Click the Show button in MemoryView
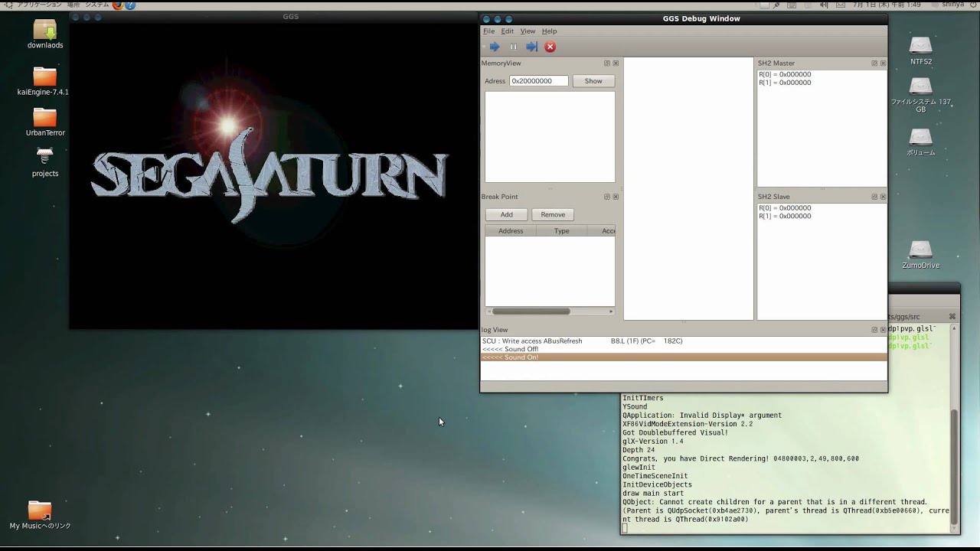The width and height of the screenshot is (980, 551). (x=593, y=81)
